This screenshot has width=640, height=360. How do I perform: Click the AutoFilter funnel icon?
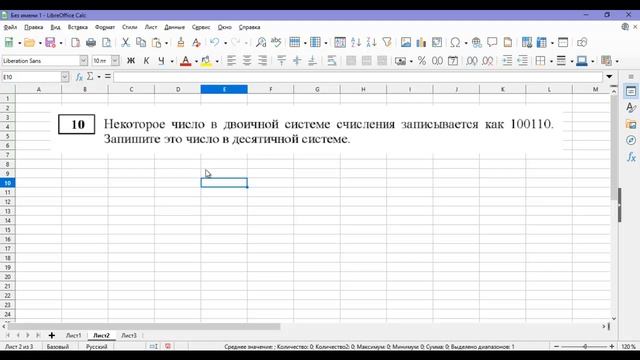(387, 42)
